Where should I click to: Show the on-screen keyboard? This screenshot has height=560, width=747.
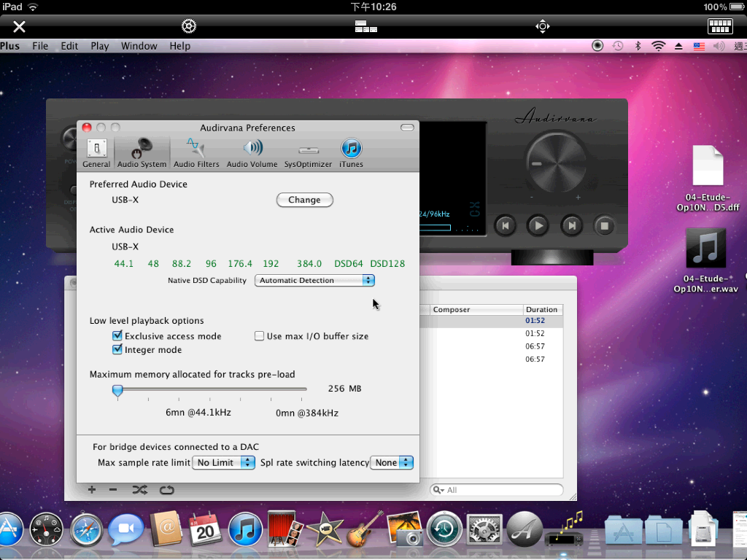(x=720, y=26)
